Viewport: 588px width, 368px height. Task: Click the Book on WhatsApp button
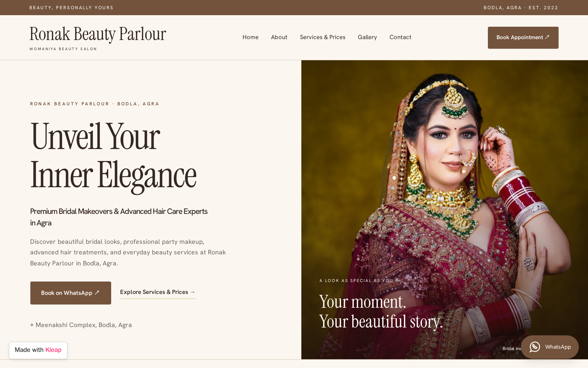71,293
